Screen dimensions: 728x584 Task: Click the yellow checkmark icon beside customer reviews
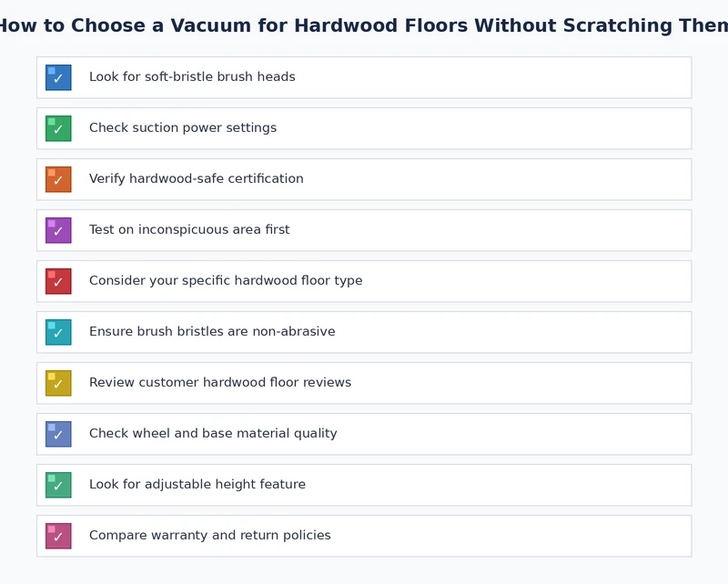pos(58,383)
